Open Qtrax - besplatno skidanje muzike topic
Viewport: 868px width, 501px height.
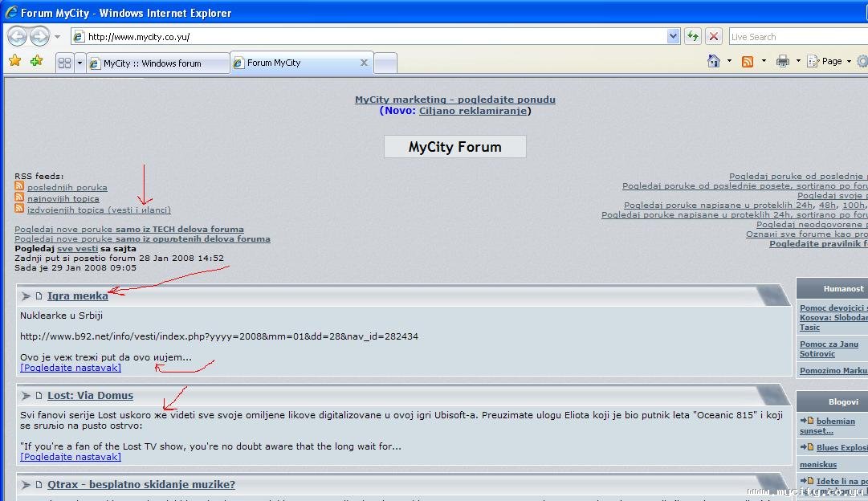141,485
